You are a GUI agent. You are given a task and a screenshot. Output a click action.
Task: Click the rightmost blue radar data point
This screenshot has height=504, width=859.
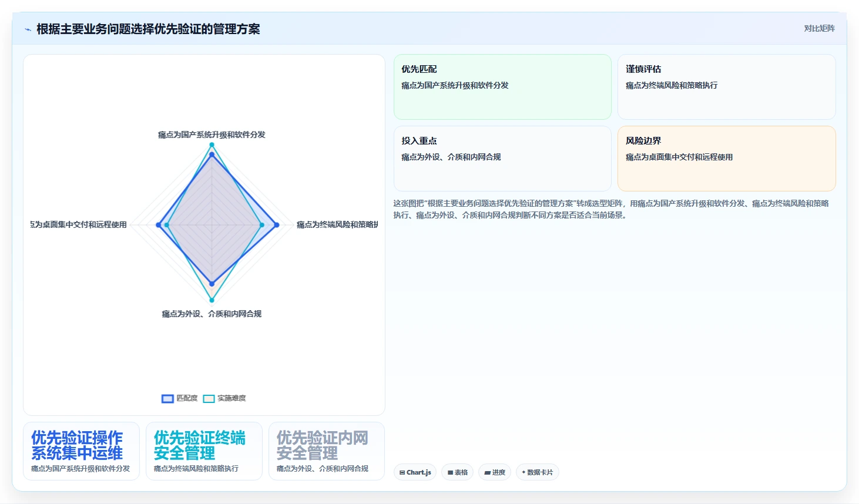point(276,225)
